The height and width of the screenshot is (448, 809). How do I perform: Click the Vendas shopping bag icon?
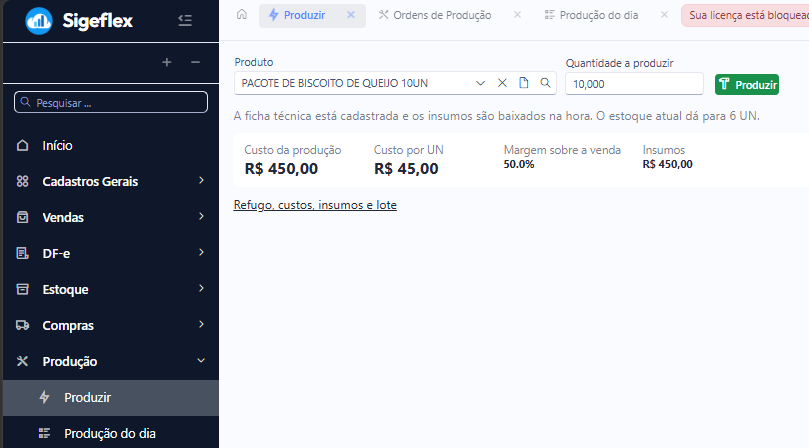(x=22, y=217)
